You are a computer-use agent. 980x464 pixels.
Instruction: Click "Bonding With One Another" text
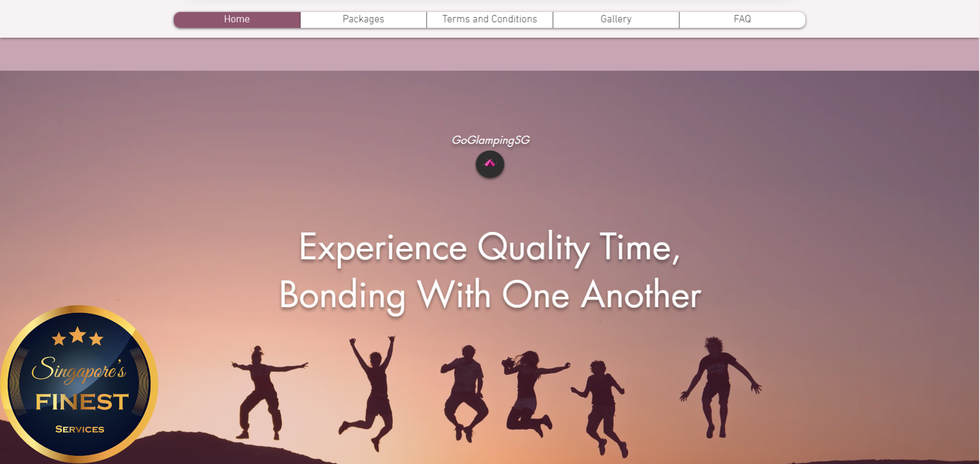point(490,295)
